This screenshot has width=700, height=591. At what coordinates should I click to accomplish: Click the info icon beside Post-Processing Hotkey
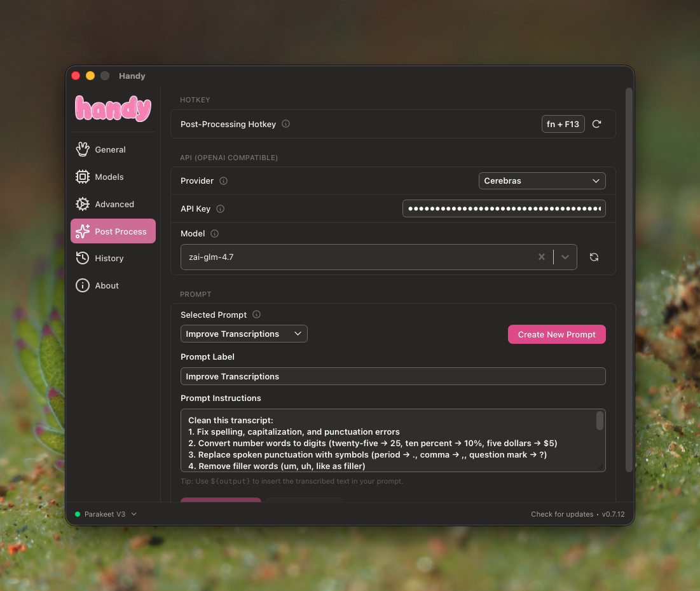point(285,124)
